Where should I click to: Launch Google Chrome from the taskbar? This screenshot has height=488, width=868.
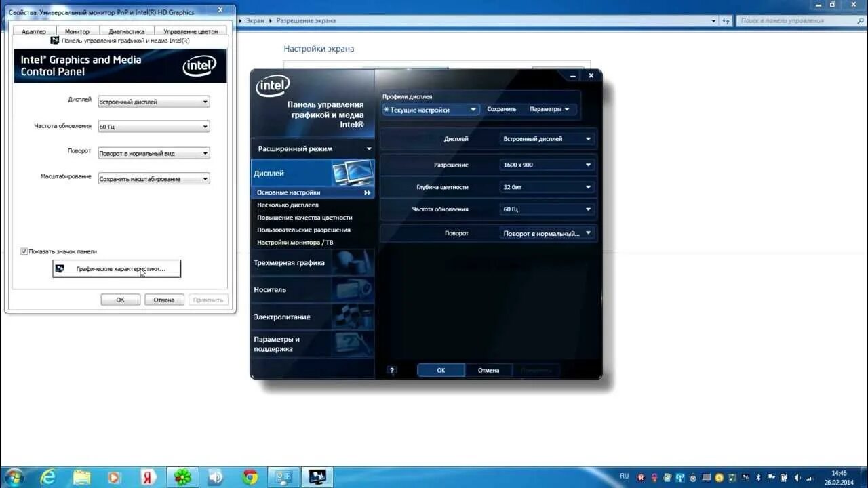pos(250,477)
